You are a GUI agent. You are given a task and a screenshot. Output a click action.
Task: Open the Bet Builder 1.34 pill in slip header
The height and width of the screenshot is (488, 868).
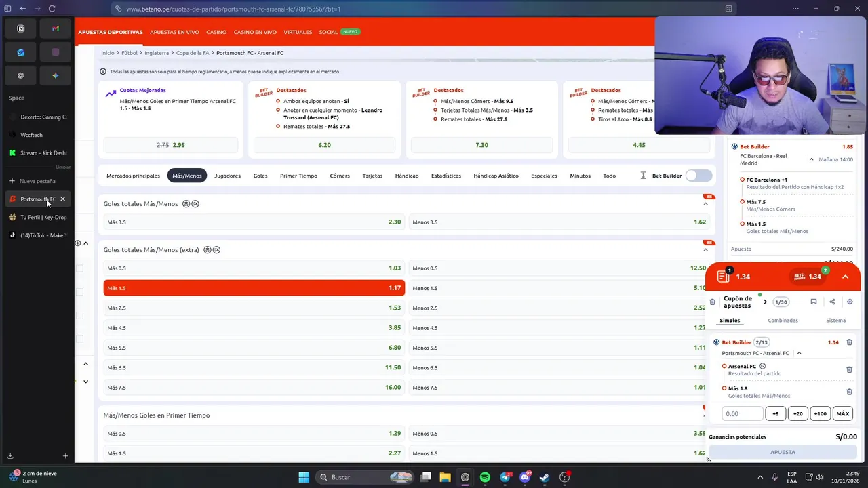pos(808,277)
